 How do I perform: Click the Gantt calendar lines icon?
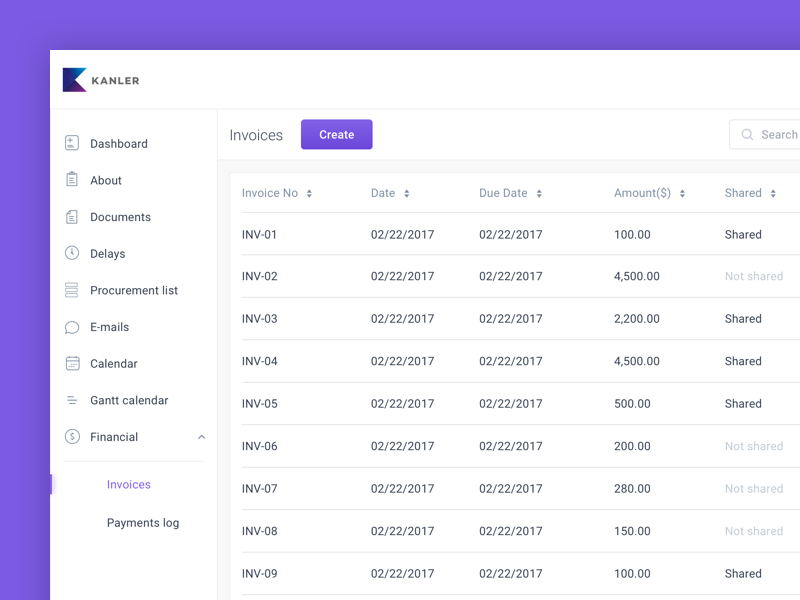(x=72, y=400)
